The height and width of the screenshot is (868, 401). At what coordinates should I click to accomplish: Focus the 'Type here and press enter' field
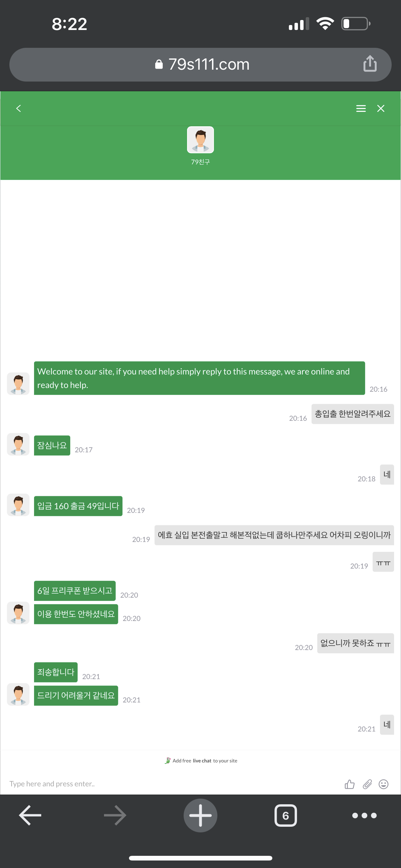tap(168, 784)
